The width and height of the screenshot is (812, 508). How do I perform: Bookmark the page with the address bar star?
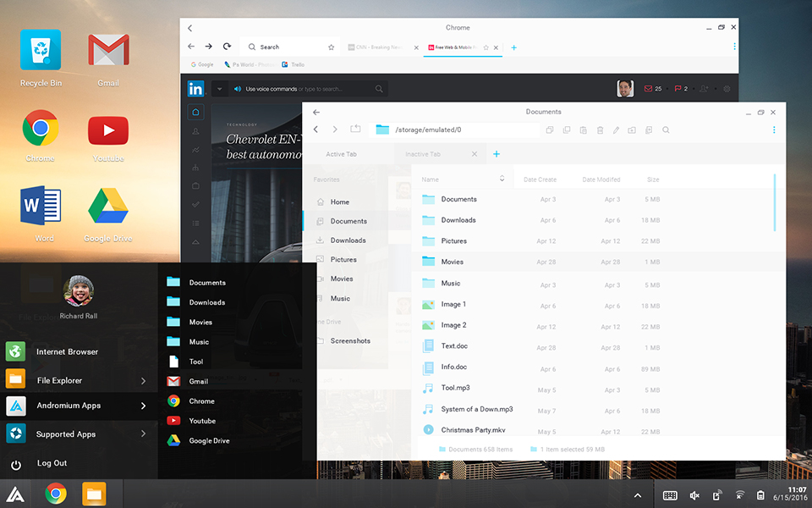[331, 47]
